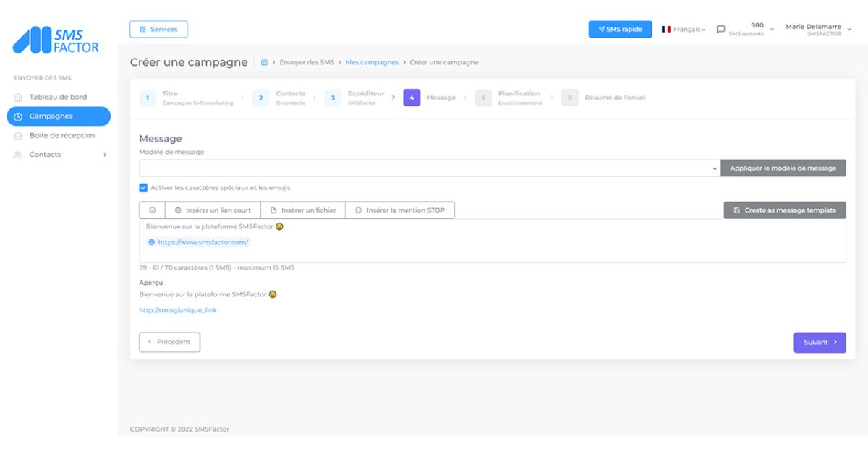Click Create as message template button

coord(784,210)
